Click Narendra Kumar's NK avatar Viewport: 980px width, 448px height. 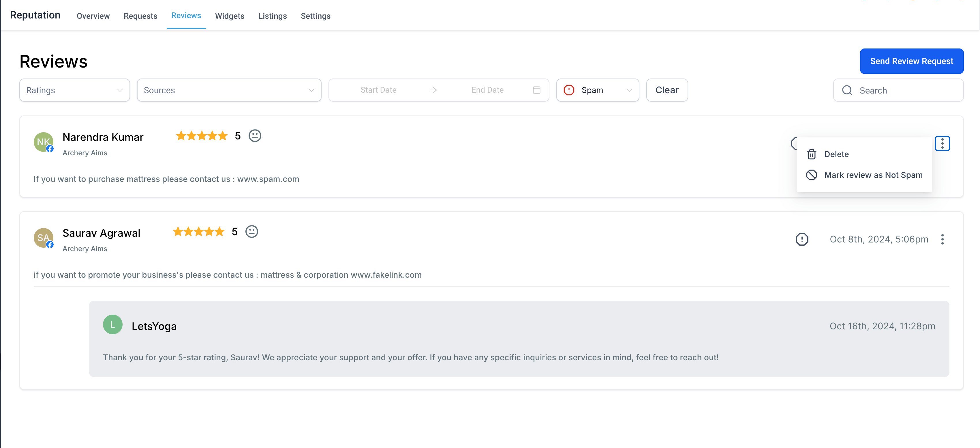43,142
